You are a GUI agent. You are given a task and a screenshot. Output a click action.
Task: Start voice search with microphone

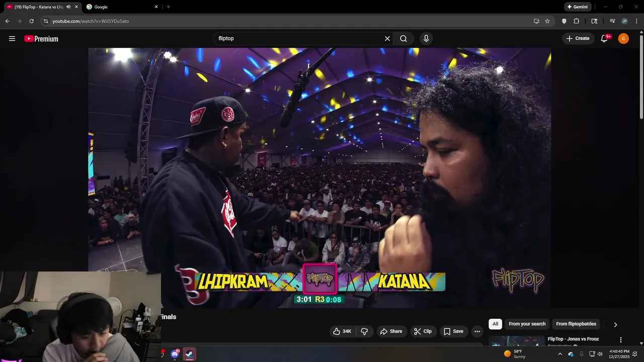(x=426, y=39)
